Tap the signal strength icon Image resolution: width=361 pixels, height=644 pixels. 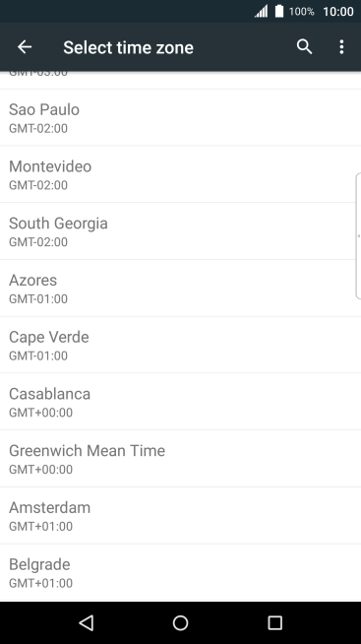(262, 12)
